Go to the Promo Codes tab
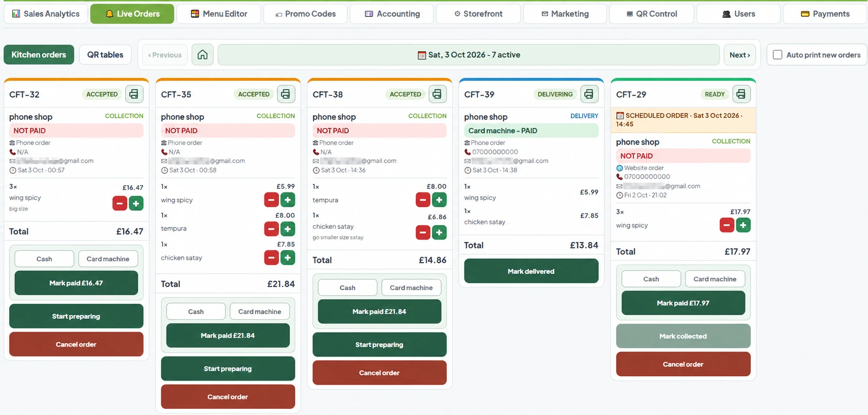The height and width of the screenshot is (415, 868). pyautogui.click(x=306, y=14)
